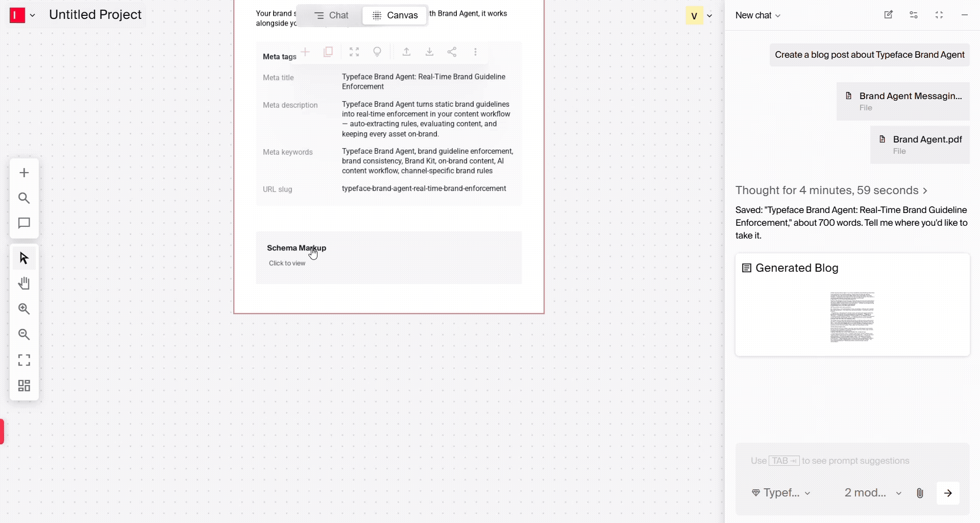The image size is (980, 523).
Task: Minimize the chat panel with dash icon
Action: [964, 15]
